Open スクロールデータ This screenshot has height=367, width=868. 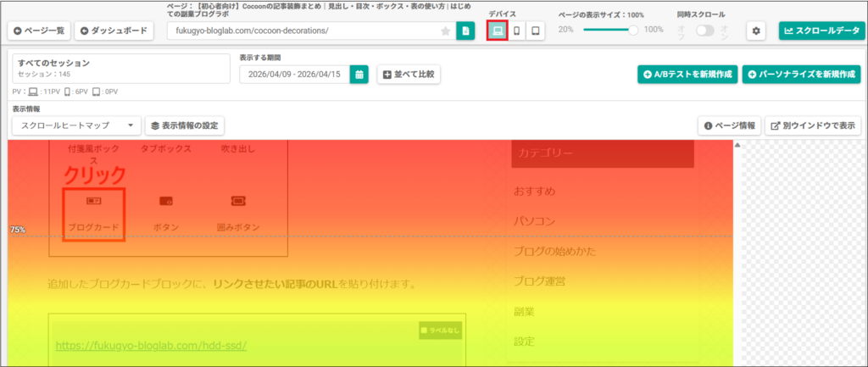point(821,31)
